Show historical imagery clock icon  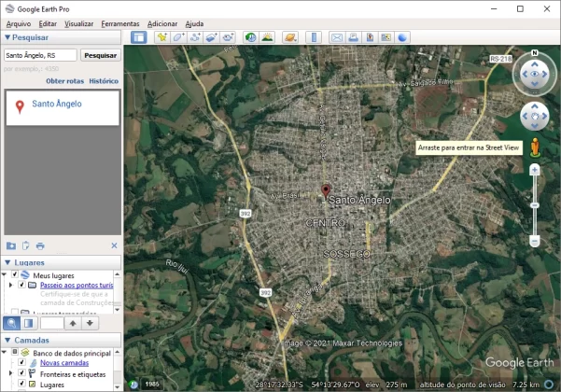tap(251, 37)
